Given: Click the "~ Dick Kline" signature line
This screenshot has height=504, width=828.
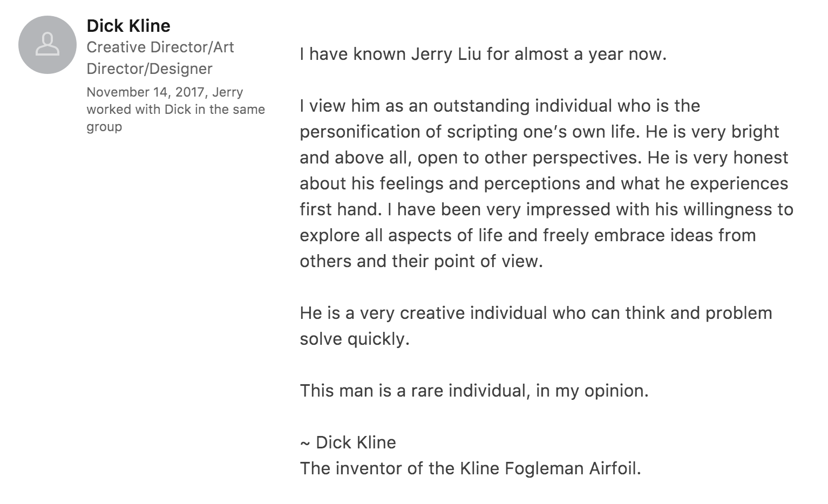Looking at the screenshot, I should point(348,442).
